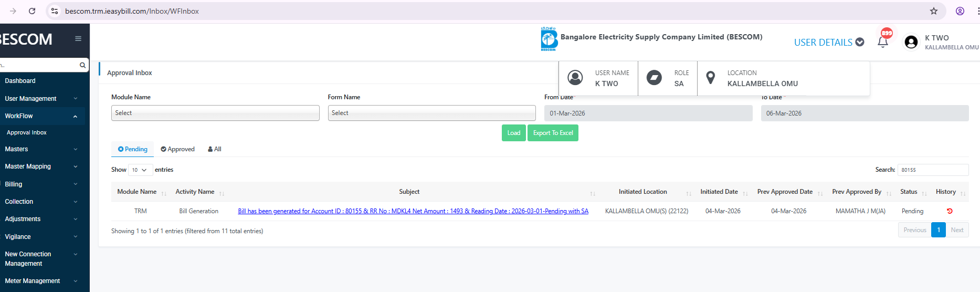Sort by Initiated Location column arrows
Viewport: 980px width, 292px height.
click(x=689, y=194)
